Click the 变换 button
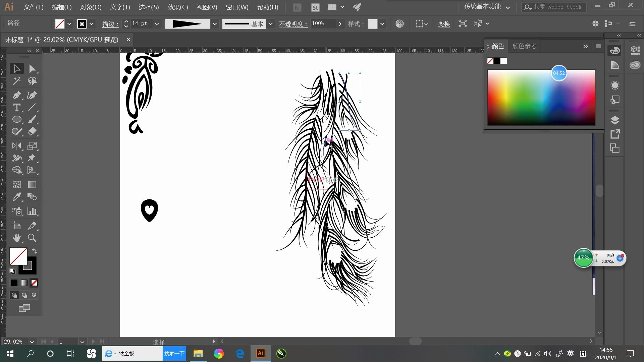644x362 pixels. tap(443, 24)
